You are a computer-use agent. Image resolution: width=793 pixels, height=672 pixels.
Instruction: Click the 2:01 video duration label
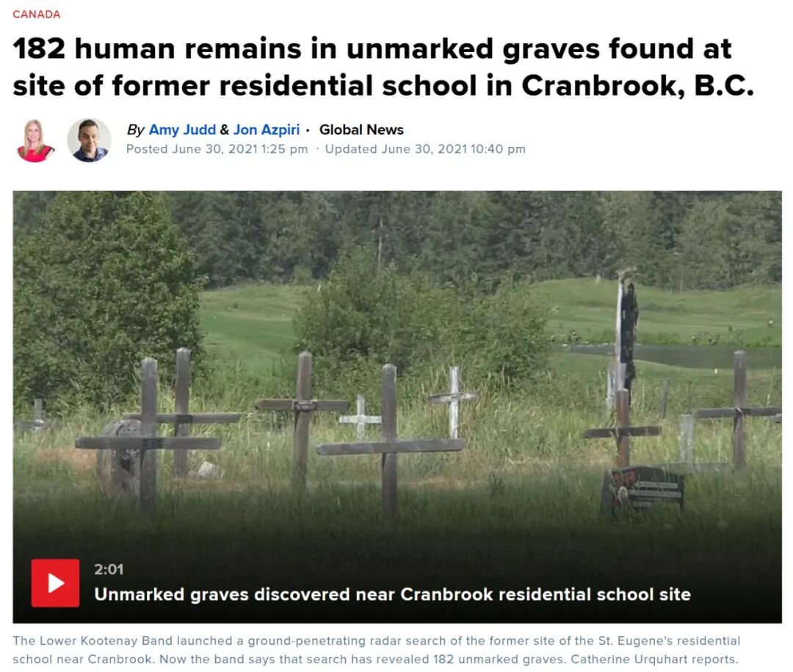[109, 569]
